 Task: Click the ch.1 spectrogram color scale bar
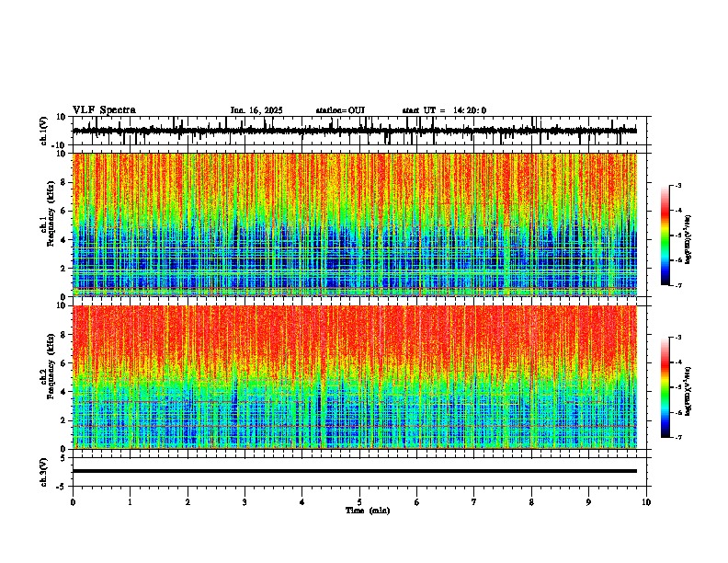click(665, 236)
